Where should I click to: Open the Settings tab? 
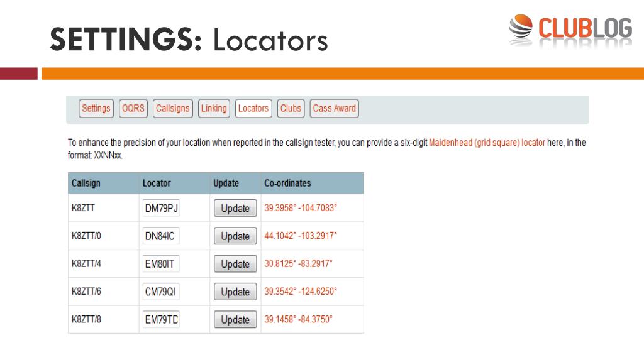tap(96, 108)
